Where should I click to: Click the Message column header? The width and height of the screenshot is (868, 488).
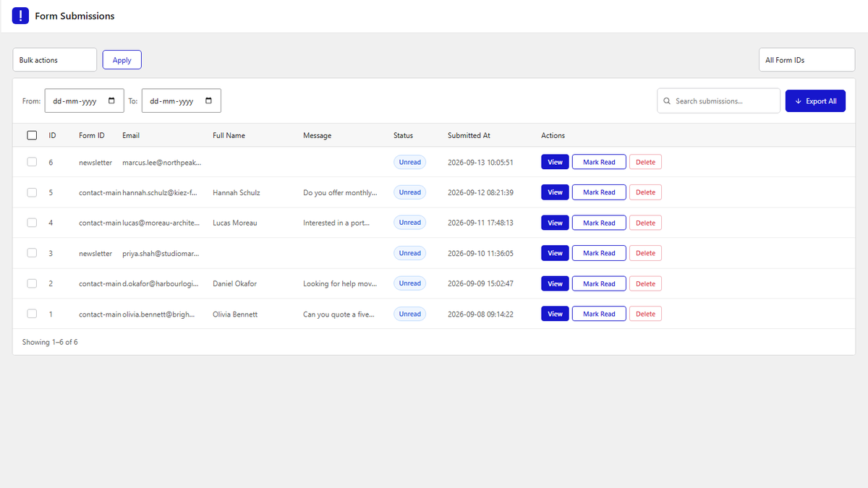click(x=317, y=135)
